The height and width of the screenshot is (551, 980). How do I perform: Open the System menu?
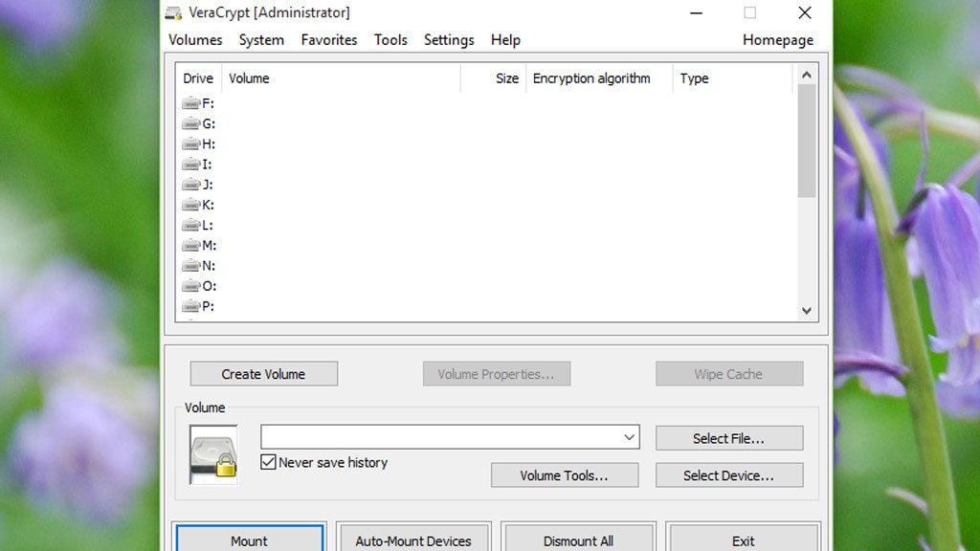click(x=261, y=40)
